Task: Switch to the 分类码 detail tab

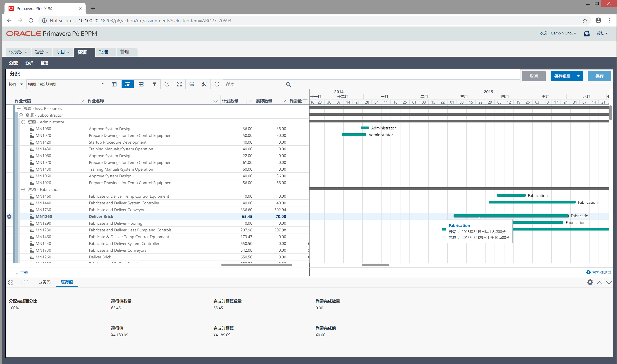Action: coord(44,282)
